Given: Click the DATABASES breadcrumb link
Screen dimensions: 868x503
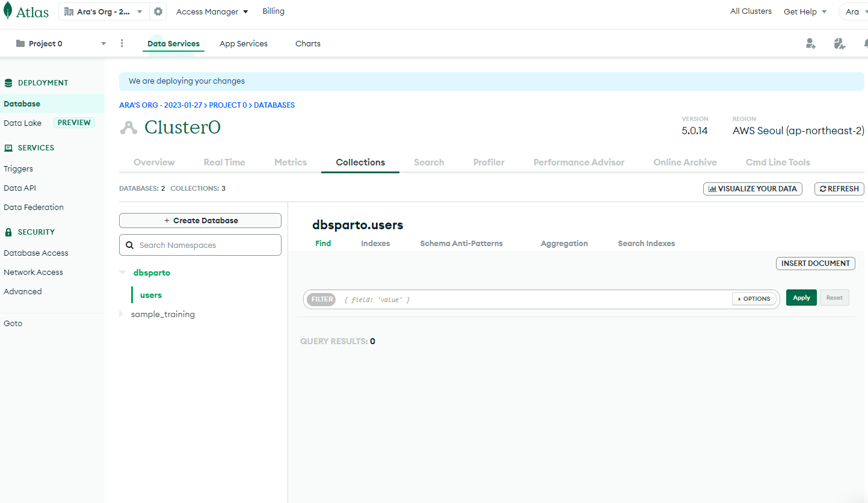Looking at the screenshot, I should pyautogui.click(x=274, y=105).
